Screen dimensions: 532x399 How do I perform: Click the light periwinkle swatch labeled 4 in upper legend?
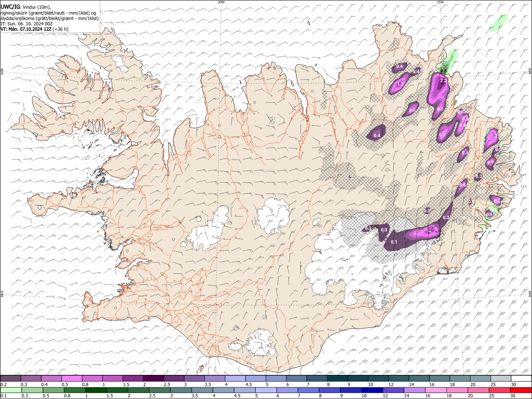click(235, 378)
